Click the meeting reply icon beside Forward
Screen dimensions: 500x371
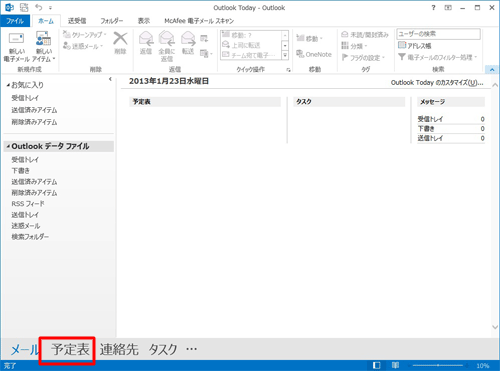204,39
